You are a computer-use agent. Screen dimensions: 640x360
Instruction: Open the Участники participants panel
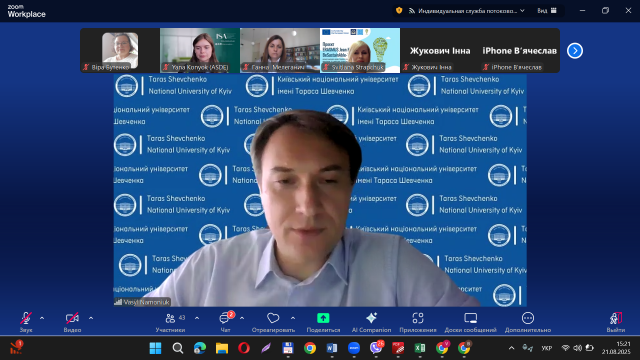coord(171,322)
